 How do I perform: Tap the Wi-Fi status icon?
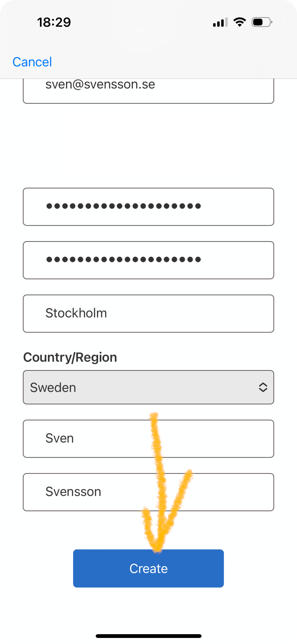pyautogui.click(x=240, y=22)
